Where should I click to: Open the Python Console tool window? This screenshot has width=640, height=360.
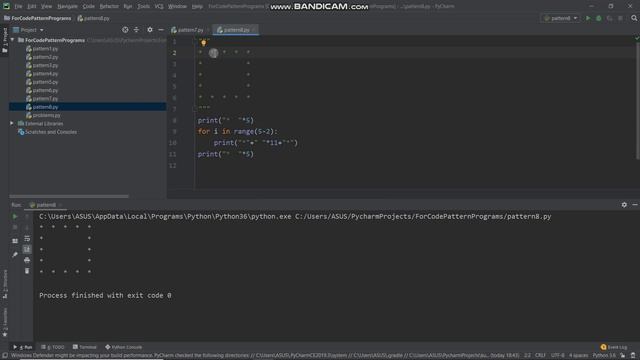click(124, 347)
